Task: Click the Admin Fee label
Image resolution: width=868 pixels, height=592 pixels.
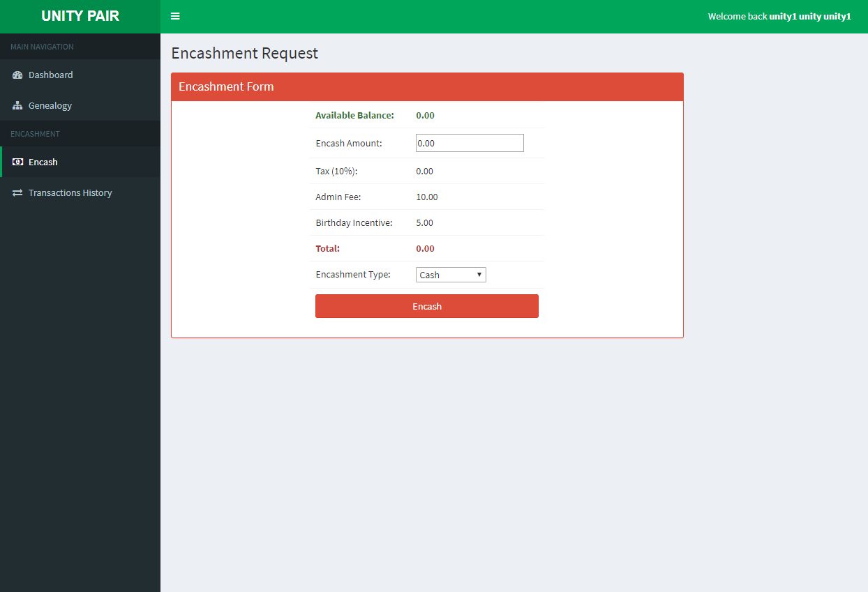Action: pyautogui.click(x=338, y=197)
